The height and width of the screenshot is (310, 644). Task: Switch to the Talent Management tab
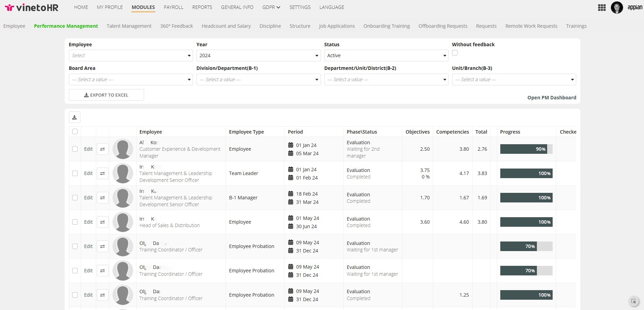[x=129, y=26]
